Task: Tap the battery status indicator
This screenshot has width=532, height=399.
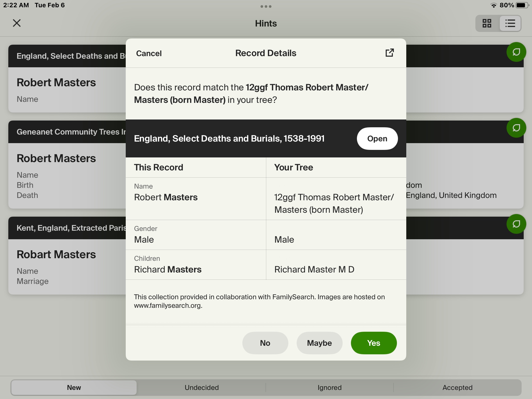Action: (522, 5)
